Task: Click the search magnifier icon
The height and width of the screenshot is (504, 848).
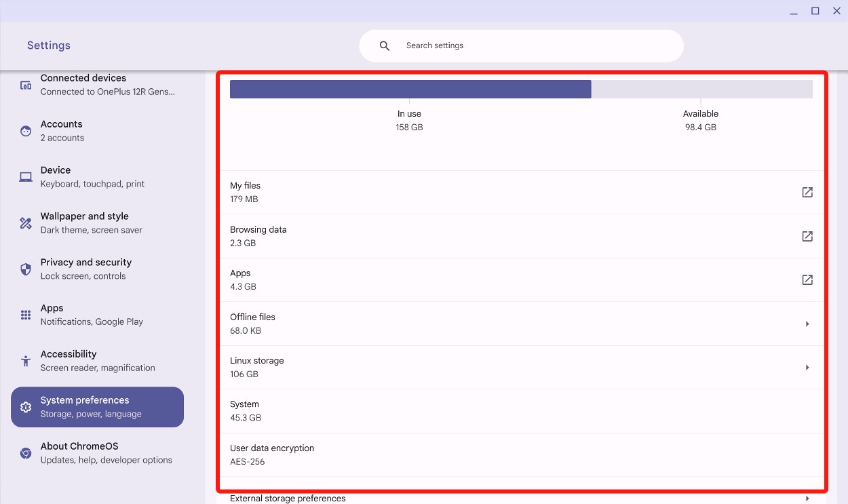Action: [x=384, y=45]
